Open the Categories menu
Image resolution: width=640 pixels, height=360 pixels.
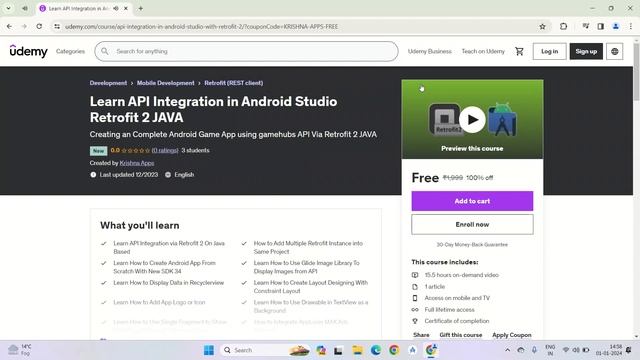[x=70, y=51]
